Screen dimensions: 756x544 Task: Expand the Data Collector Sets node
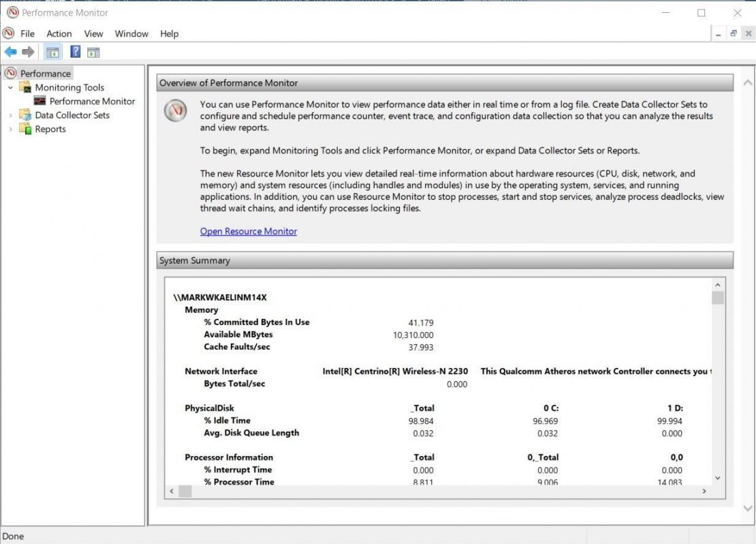pos(10,115)
